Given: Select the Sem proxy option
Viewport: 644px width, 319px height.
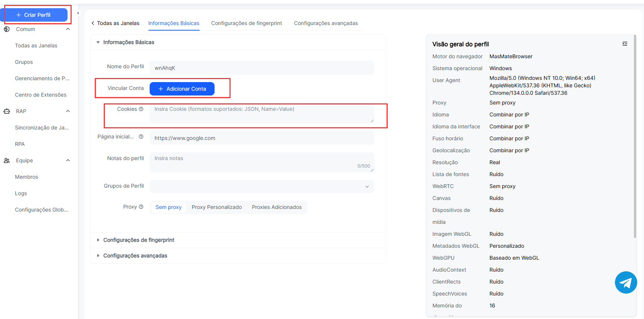Looking at the screenshot, I should [168, 207].
